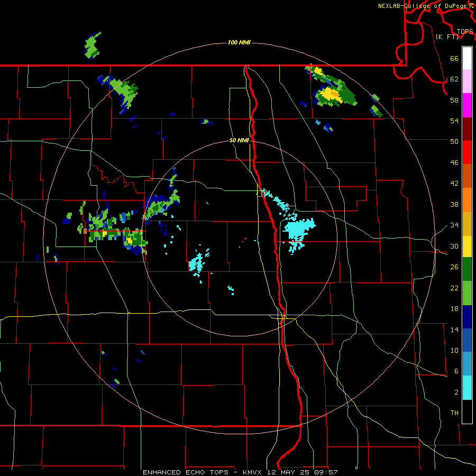Screen dimensions: 476x476
Task: Select the 34 legend value
Action: coord(454,225)
